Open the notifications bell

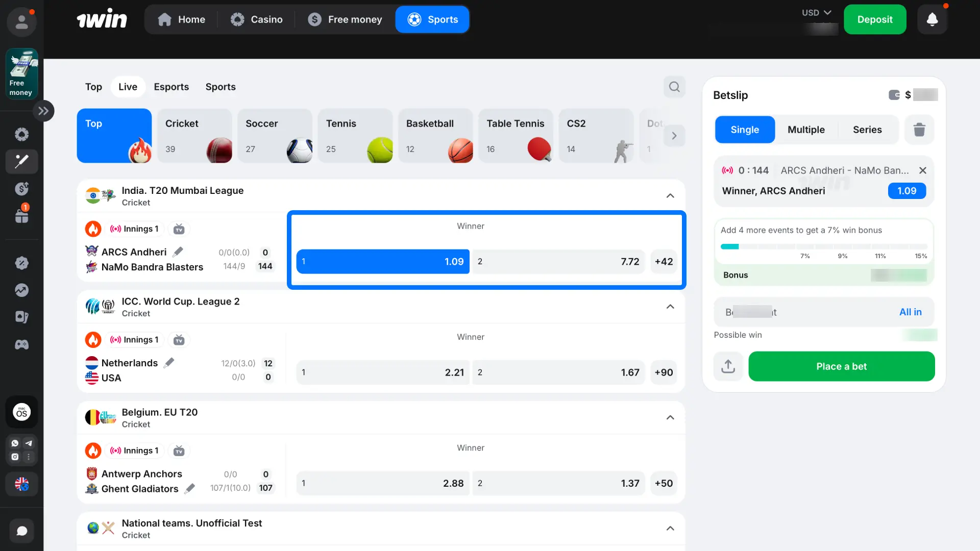pyautogui.click(x=932, y=19)
